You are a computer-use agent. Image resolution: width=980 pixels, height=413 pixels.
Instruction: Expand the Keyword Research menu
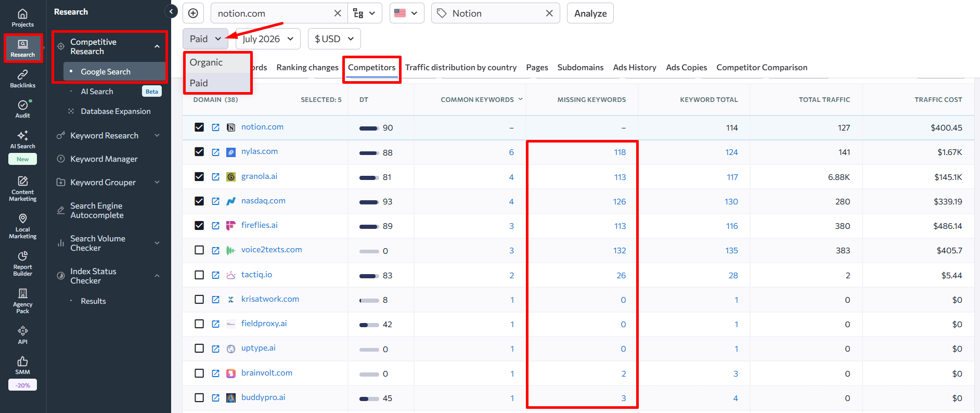click(157, 136)
